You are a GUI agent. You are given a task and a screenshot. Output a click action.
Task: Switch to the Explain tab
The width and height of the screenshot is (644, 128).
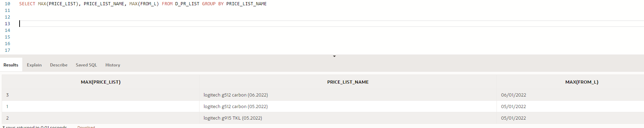34,65
